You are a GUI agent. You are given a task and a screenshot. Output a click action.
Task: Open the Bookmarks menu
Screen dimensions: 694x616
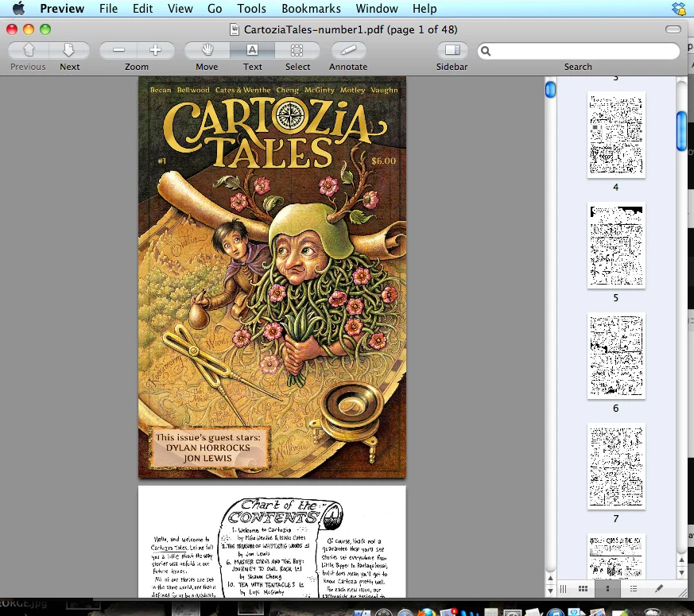pyautogui.click(x=311, y=9)
